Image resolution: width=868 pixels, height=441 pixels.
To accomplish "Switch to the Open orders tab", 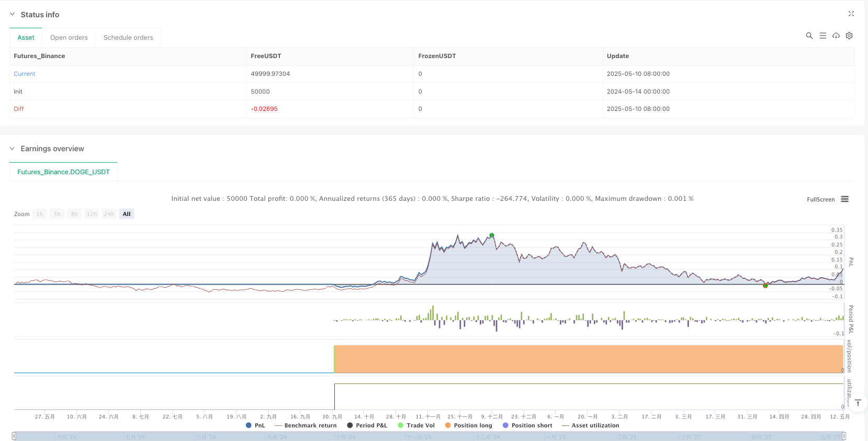I will point(69,38).
